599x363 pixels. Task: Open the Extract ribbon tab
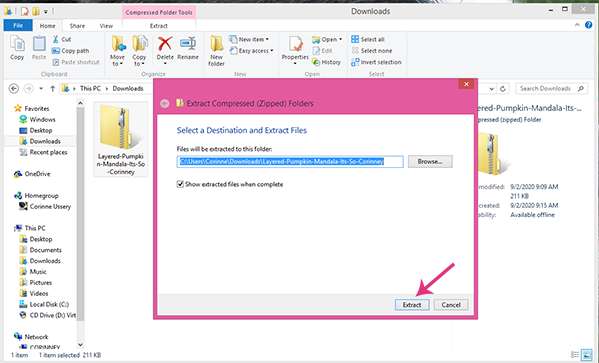tap(159, 26)
